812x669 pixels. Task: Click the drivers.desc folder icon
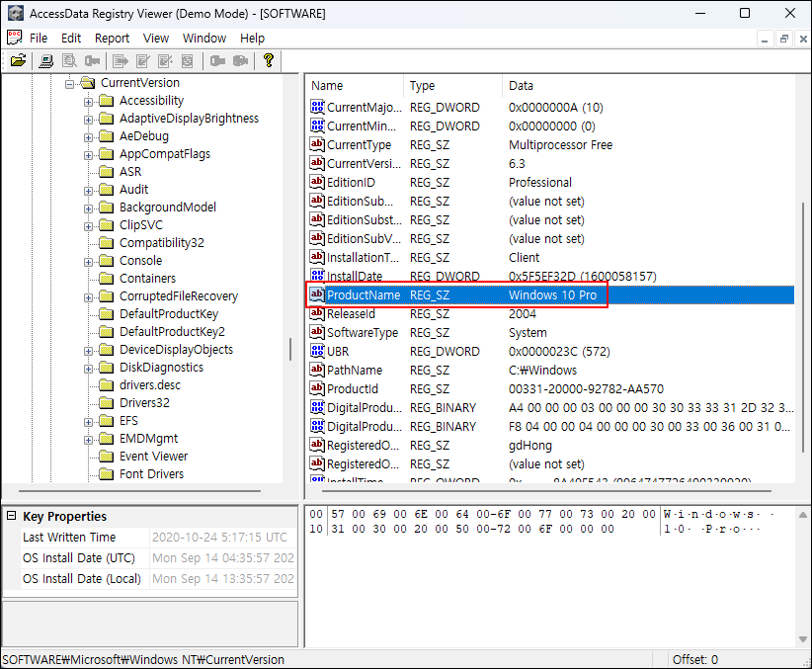(106, 385)
